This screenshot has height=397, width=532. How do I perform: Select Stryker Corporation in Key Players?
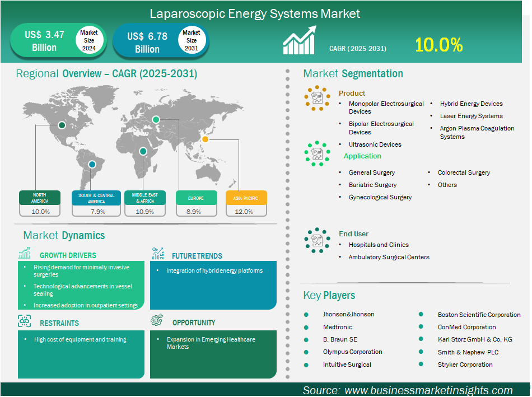(465, 365)
